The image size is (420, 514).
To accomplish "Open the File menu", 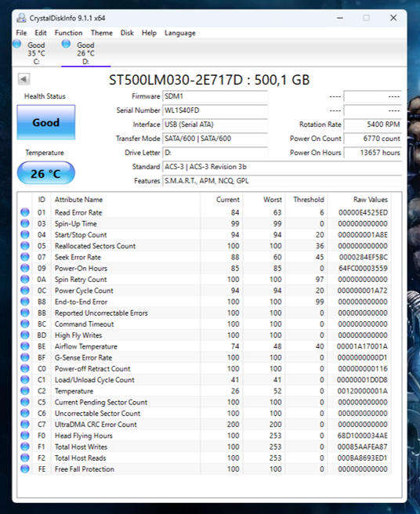I will point(21,33).
